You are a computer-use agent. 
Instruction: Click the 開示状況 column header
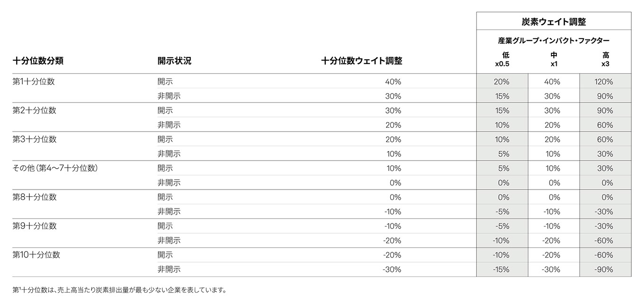pos(174,61)
